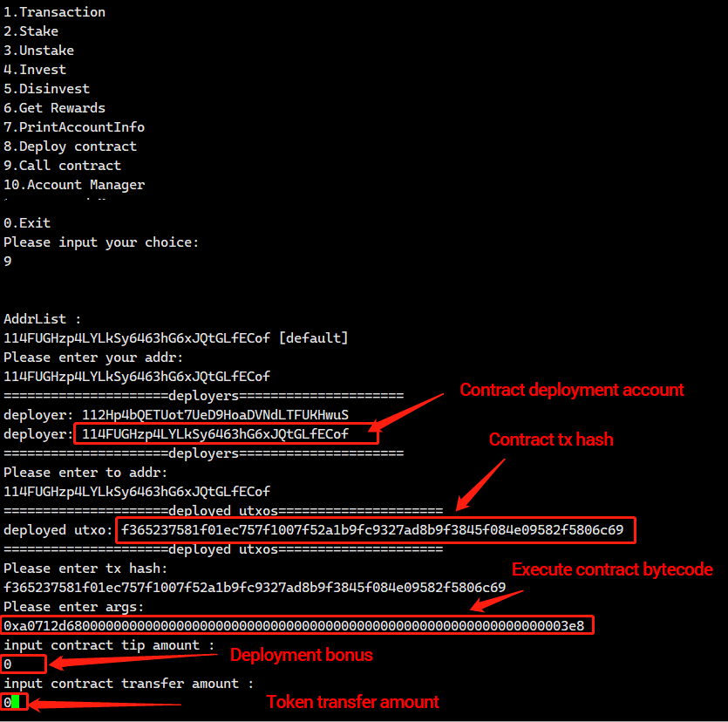Click the Contract deployment account annotation
The image size is (728, 722).
click(572, 390)
